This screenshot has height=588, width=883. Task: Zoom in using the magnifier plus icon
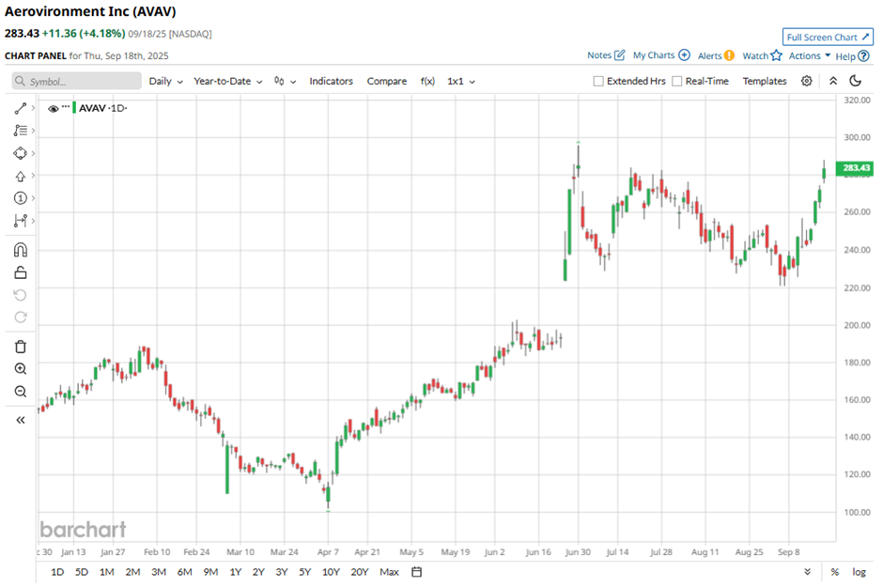[x=20, y=369]
